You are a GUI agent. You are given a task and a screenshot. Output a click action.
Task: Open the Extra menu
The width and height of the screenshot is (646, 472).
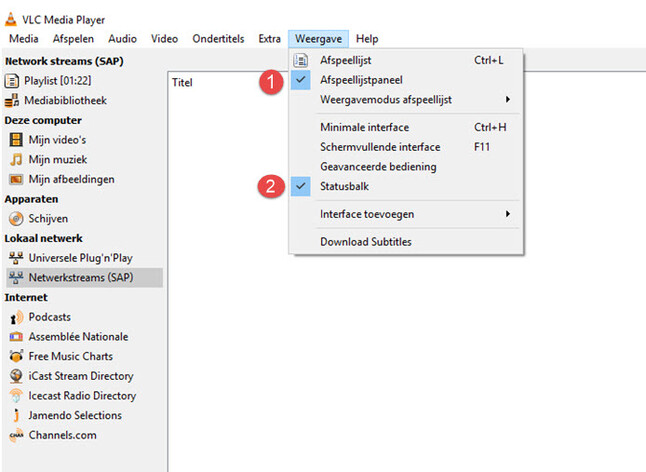(269, 39)
